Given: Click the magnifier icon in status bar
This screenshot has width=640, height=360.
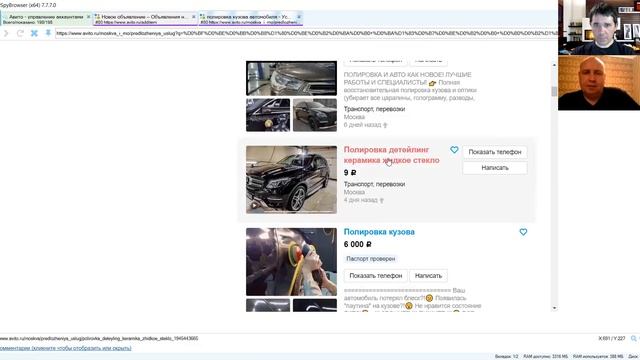Looking at the screenshot, I should [x=633, y=338].
